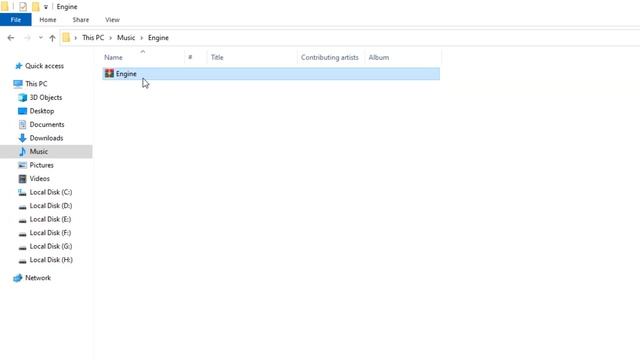The width and height of the screenshot is (640, 360).
Task: Open Local Disk (G:) in sidebar
Action: 51,246
